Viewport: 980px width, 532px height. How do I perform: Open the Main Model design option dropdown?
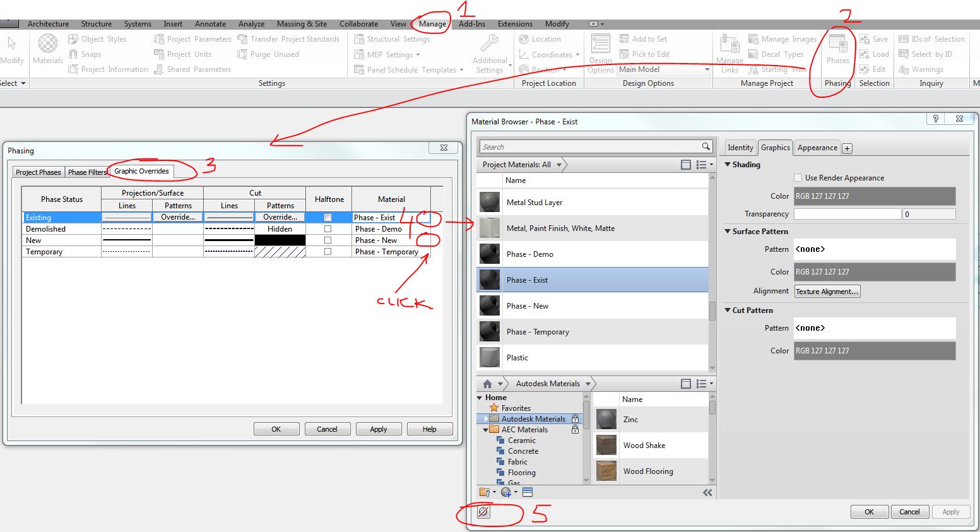click(664, 69)
